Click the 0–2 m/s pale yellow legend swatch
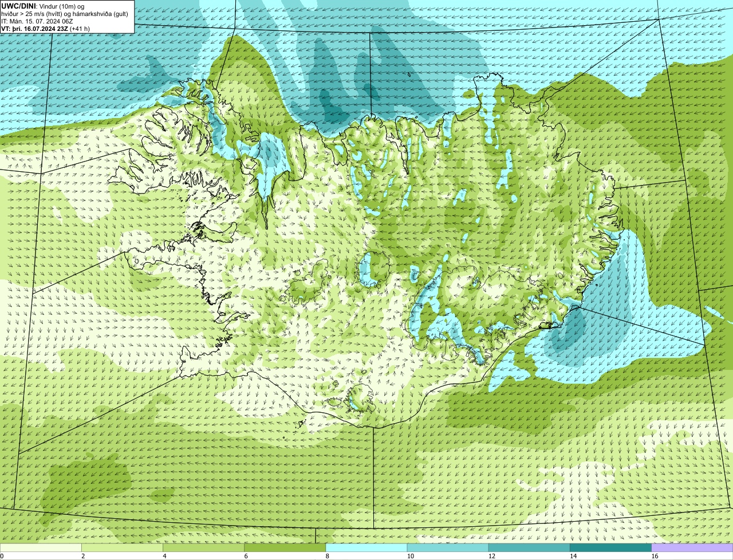 pyautogui.click(x=41, y=548)
